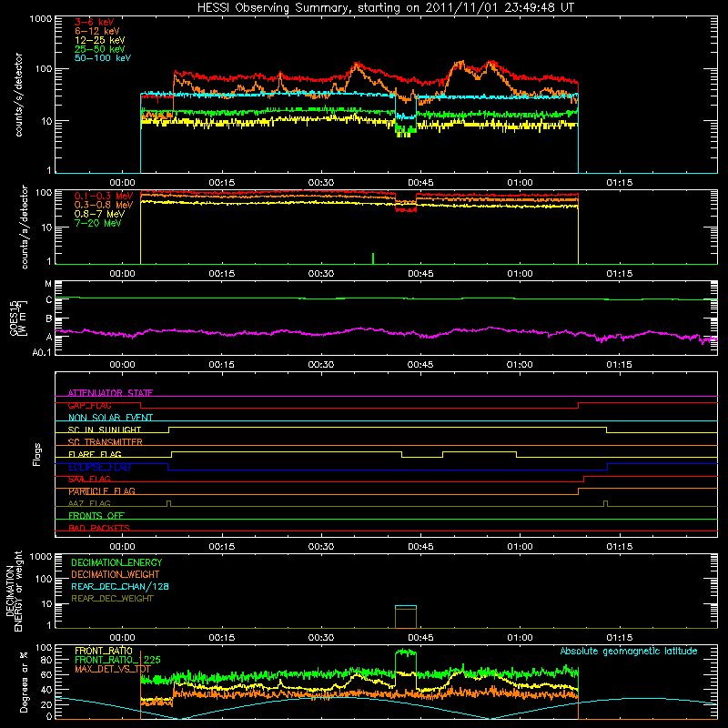
Task: Click the FRONT_RATIO_1225 legend entry
Action: click(117, 660)
